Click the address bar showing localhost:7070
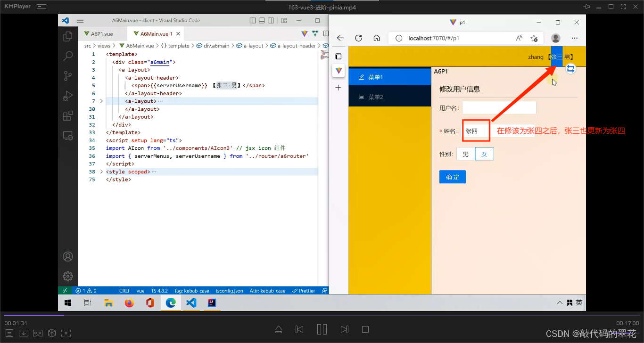 tap(465, 38)
